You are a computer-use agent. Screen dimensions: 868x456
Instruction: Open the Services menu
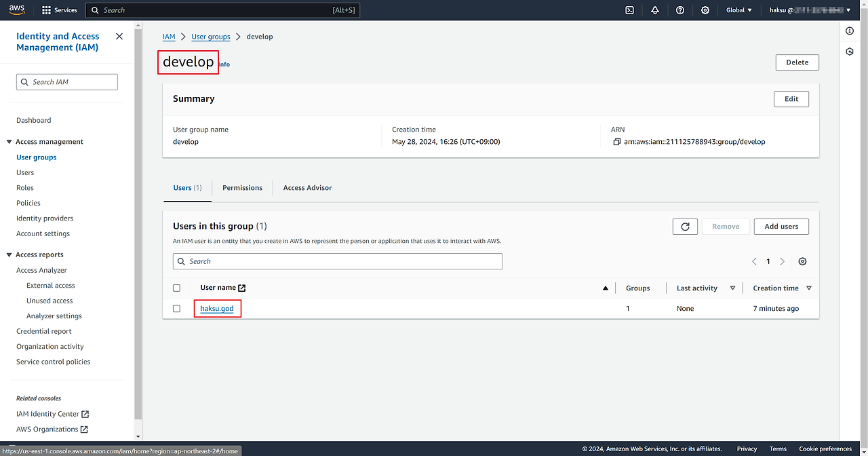[x=60, y=10]
